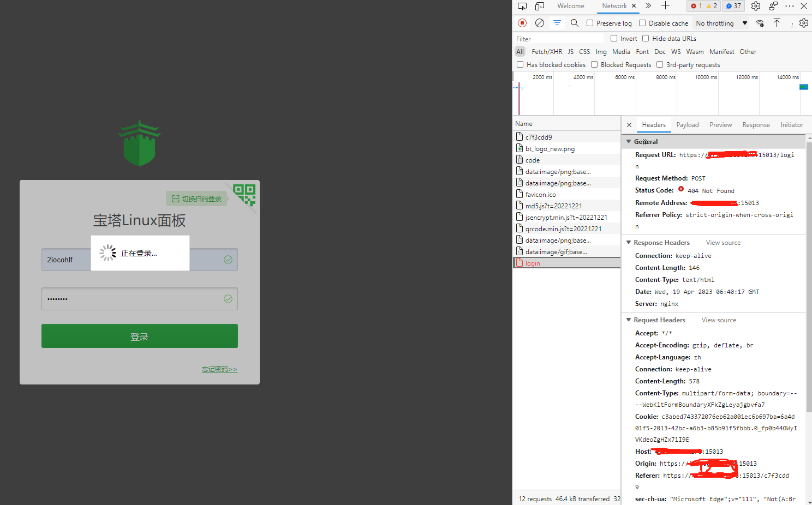The height and width of the screenshot is (505, 812).
Task: Select the favicon.ico request row
Action: coord(566,195)
